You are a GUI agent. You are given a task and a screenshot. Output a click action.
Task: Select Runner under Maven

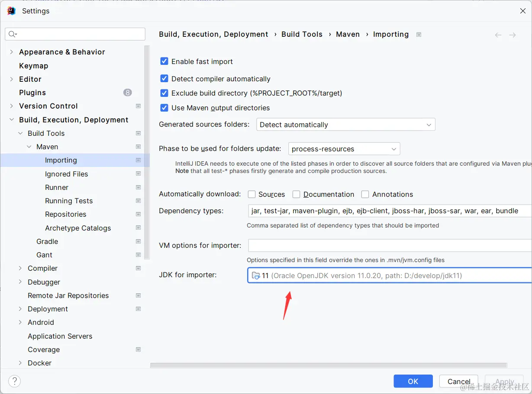(57, 187)
